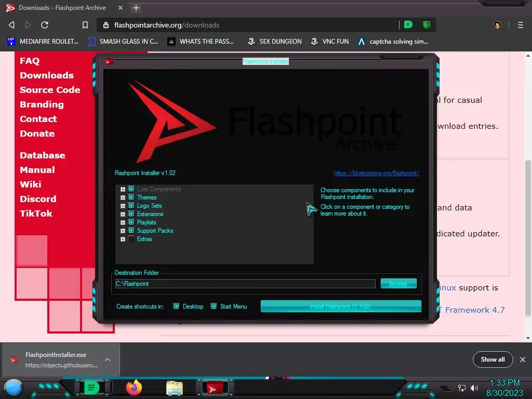This screenshot has width=532, height=399.
Task: Expand the Playlists node
Action: click(123, 222)
